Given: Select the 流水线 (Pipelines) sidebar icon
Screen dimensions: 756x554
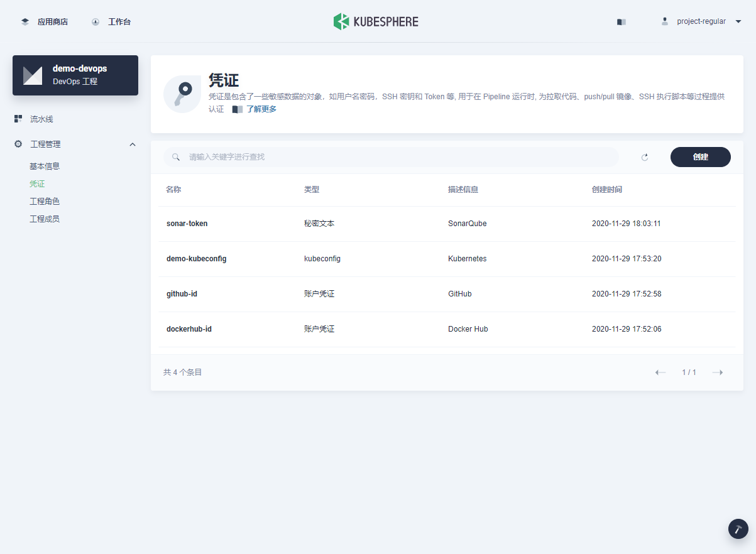Looking at the screenshot, I should point(18,119).
